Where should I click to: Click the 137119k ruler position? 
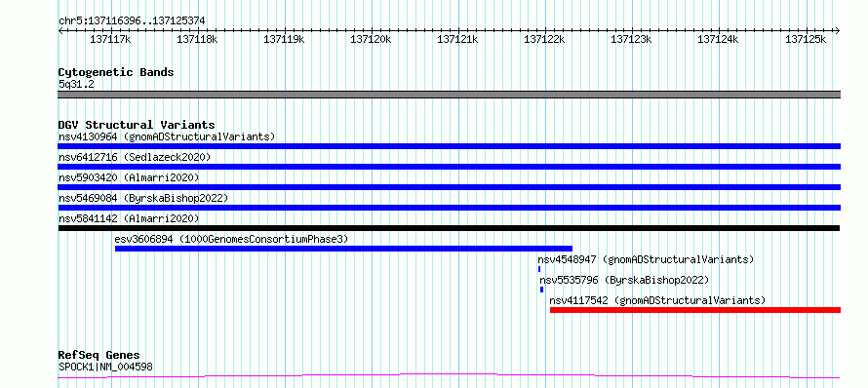(x=285, y=39)
